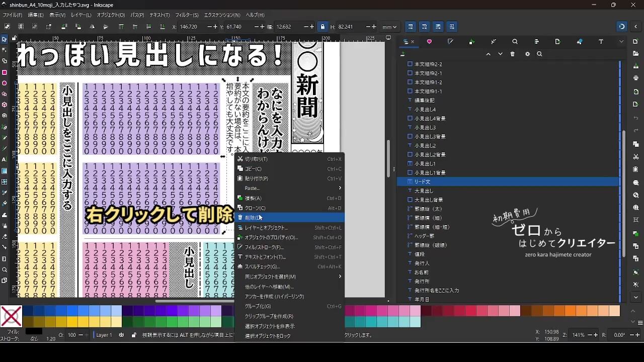Toggle Layer 1 lock icon in status bar
This screenshot has height=362, width=644.
tap(134, 335)
